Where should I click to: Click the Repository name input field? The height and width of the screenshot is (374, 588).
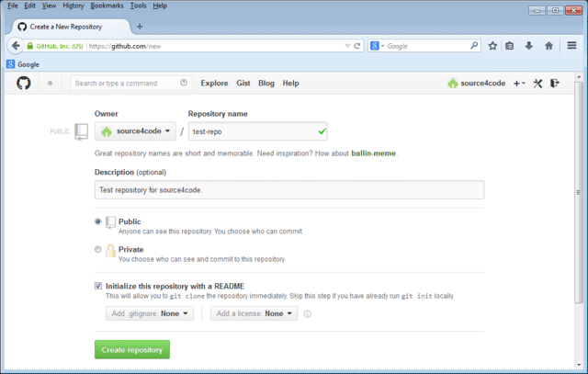pos(257,131)
